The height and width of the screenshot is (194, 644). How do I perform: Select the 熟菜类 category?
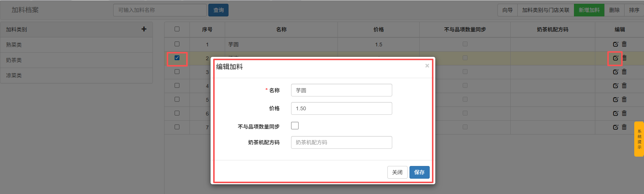coord(14,45)
